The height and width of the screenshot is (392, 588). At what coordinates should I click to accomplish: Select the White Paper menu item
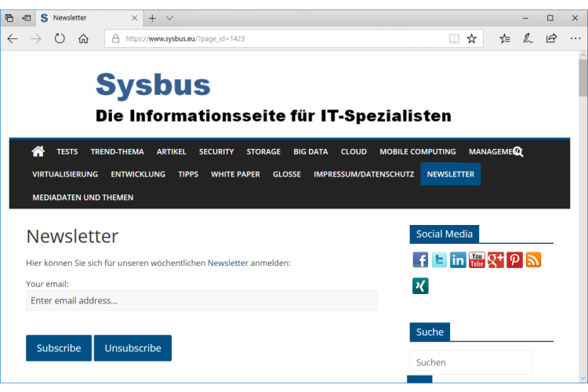pos(235,174)
